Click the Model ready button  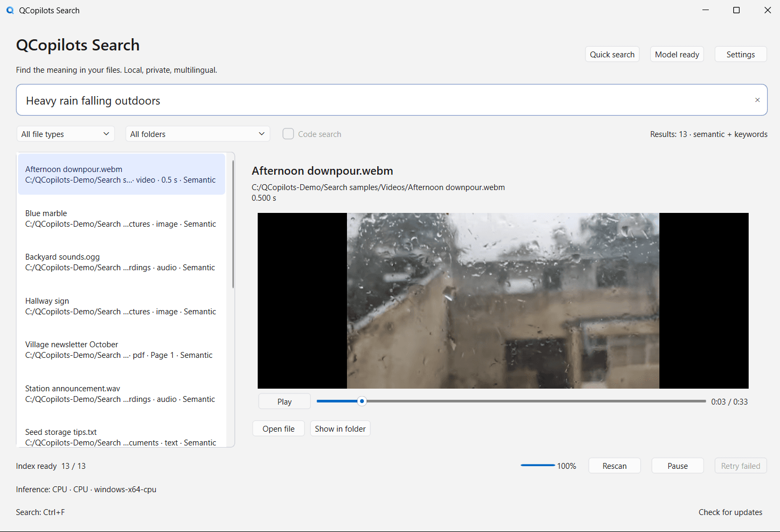(x=677, y=54)
